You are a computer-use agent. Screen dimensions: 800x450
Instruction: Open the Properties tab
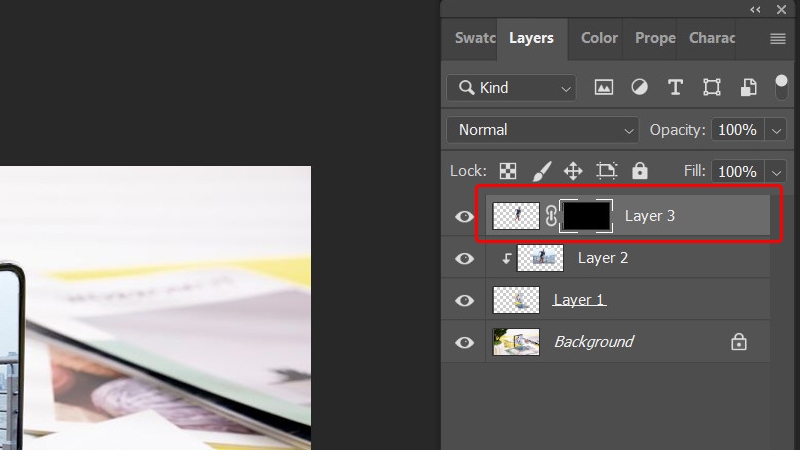click(x=655, y=38)
